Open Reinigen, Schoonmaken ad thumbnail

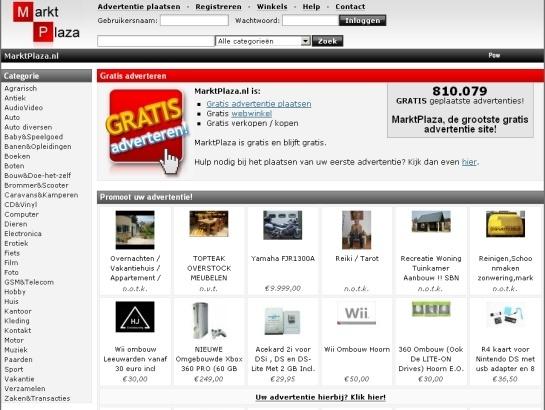pos(505,224)
